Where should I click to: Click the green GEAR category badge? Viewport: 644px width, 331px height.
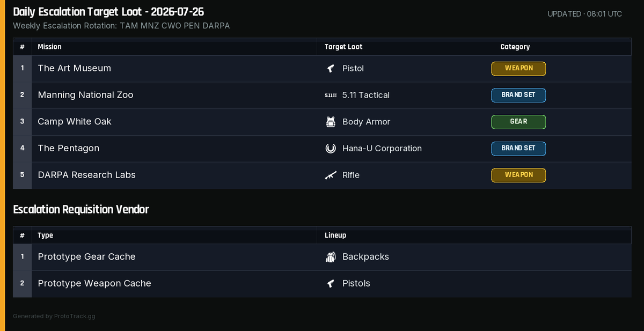518,122
